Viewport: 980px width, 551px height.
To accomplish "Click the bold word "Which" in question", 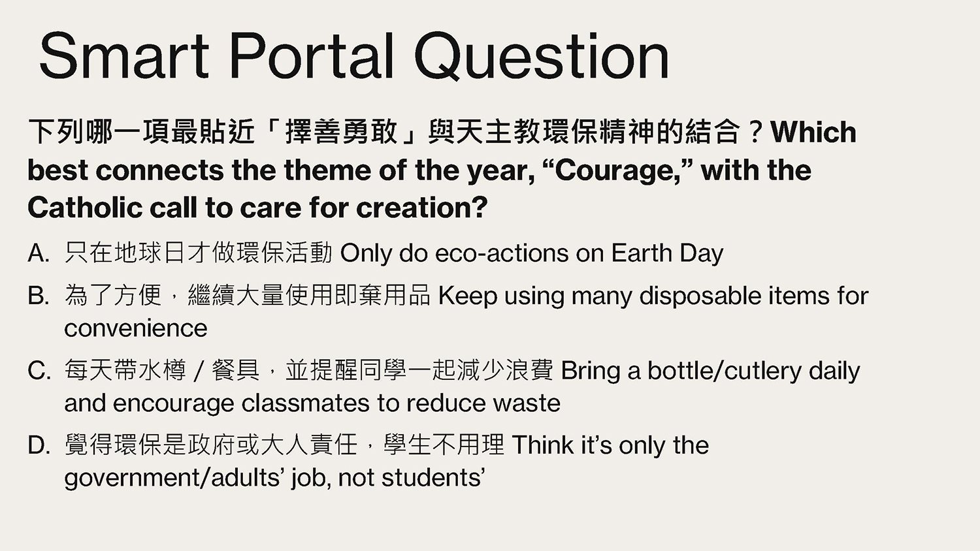I will tap(813, 133).
